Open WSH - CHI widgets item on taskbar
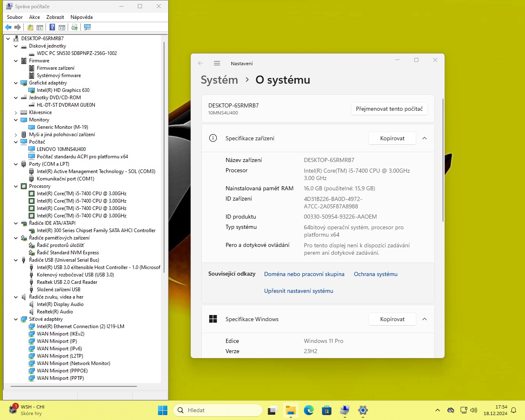 coord(27,410)
